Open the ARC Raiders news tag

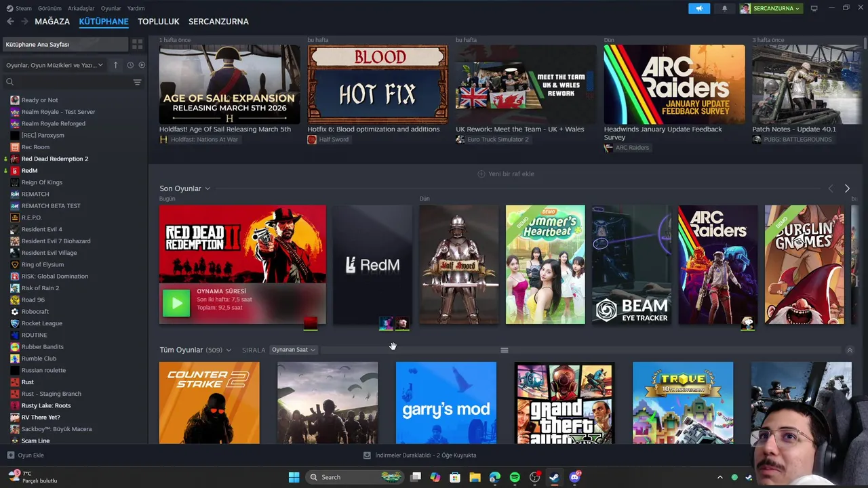click(x=627, y=148)
